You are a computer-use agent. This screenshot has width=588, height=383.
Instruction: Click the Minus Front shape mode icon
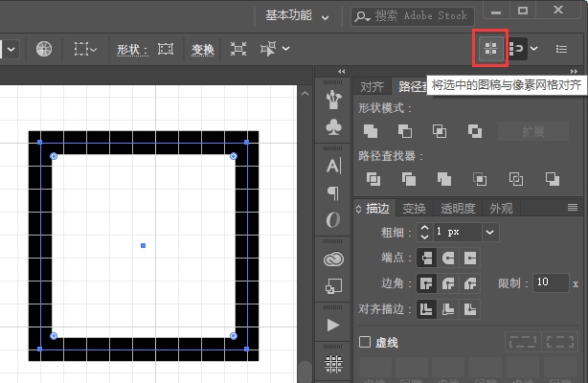pyautogui.click(x=405, y=131)
